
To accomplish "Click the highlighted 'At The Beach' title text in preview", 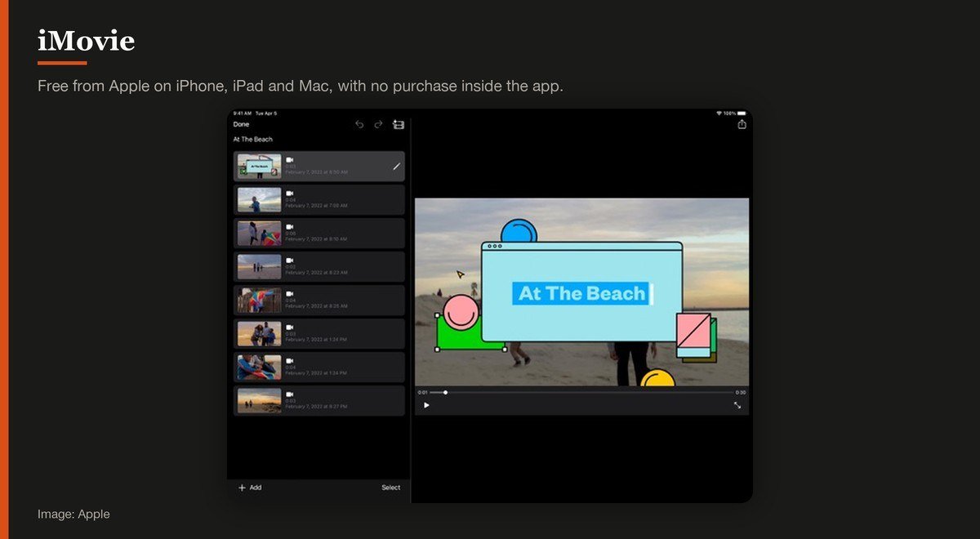I will point(581,293).
